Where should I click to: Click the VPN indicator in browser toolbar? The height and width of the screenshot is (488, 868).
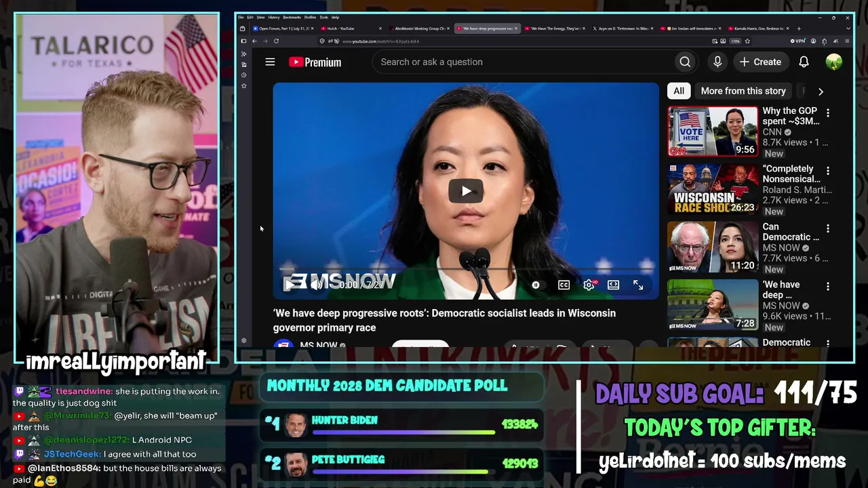coord(797,41)
